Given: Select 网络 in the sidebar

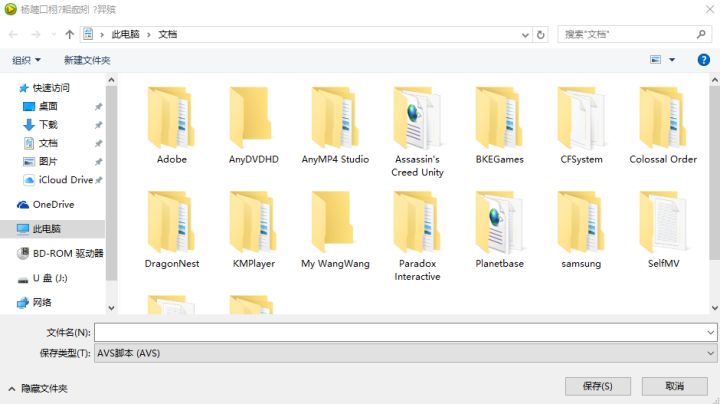Looking at the screenshot, I should point(34,302).
